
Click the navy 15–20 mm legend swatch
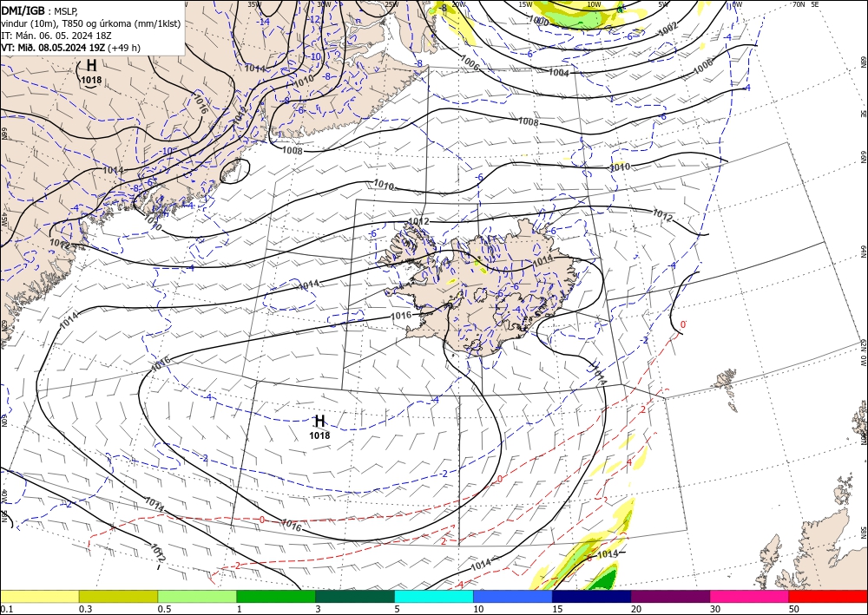click(x=592, y=596)
